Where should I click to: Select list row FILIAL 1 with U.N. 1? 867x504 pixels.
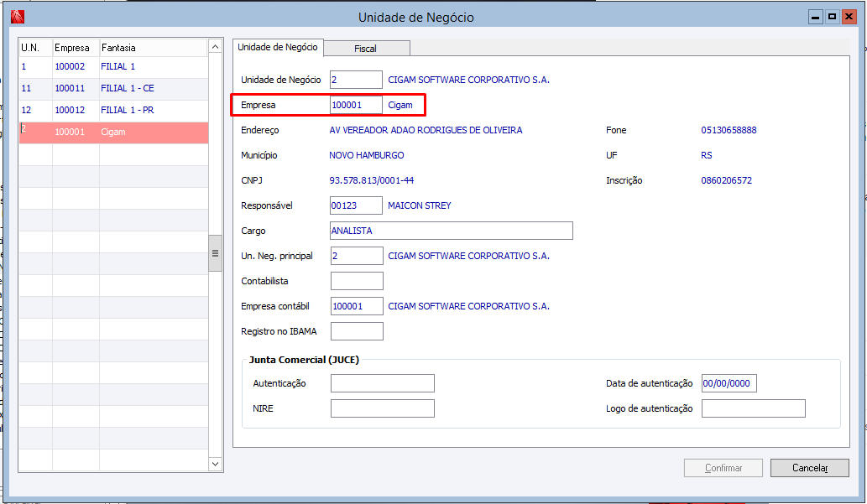(x=114, y=67)
